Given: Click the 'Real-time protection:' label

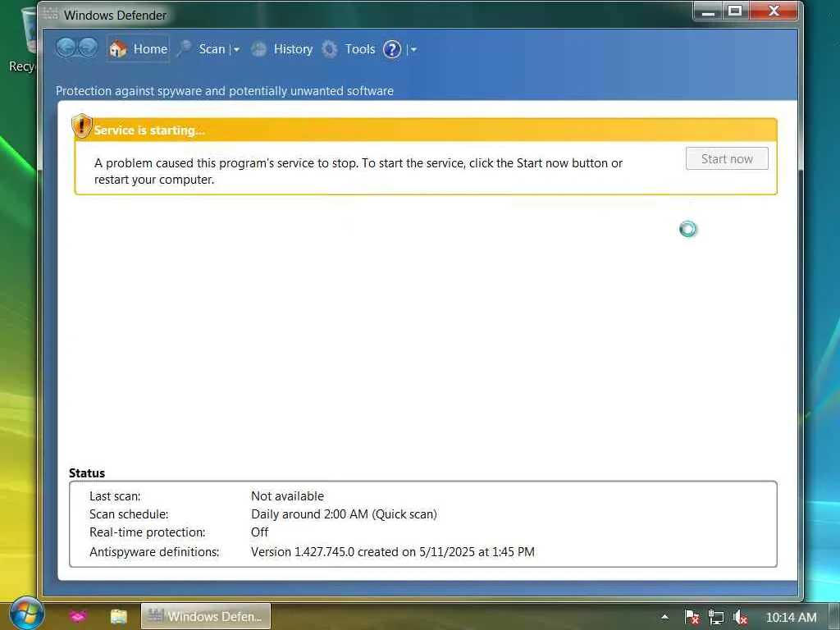Looking at the screenshot, I should (x=148, y=532).
